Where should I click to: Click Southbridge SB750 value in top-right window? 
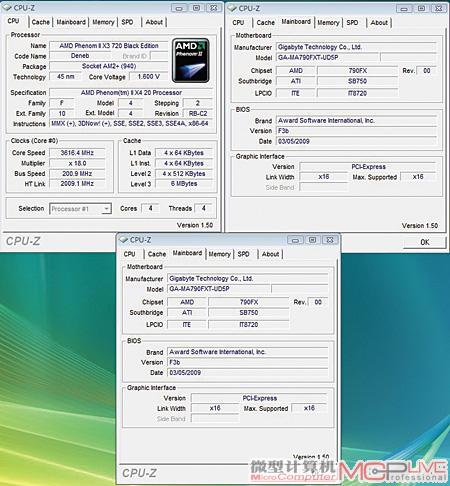[357, 81]
